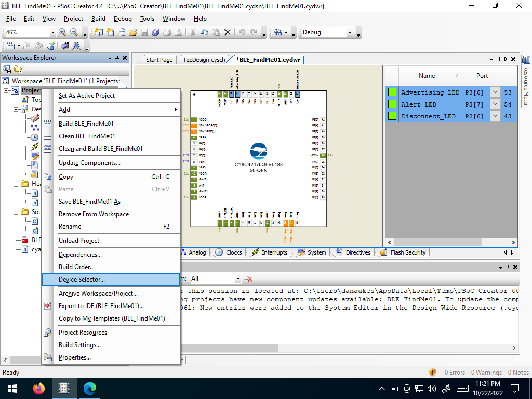Click the Print Preview toolbar icon
The image size is (532, 399).
(x=179, y=32)
